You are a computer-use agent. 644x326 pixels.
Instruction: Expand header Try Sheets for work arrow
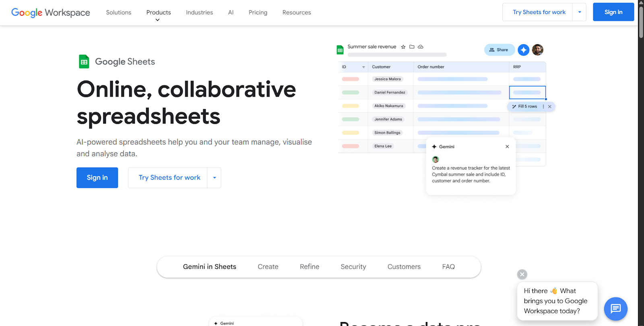[x=580, y=12]
